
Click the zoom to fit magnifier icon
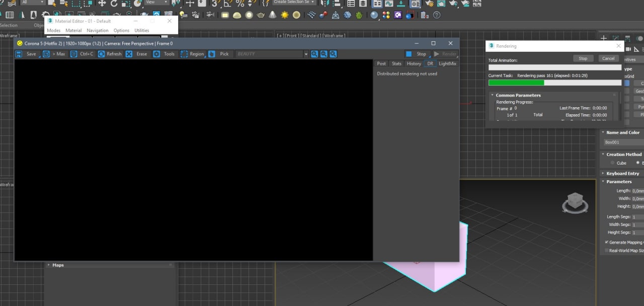[x=333, y=54]
